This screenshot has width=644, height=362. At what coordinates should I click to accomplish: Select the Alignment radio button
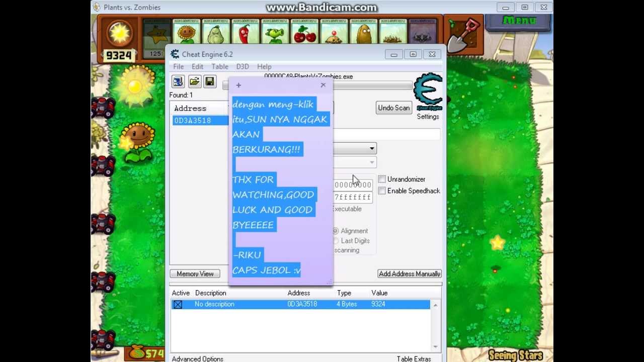pyautogui.click(x=336, y=231)
